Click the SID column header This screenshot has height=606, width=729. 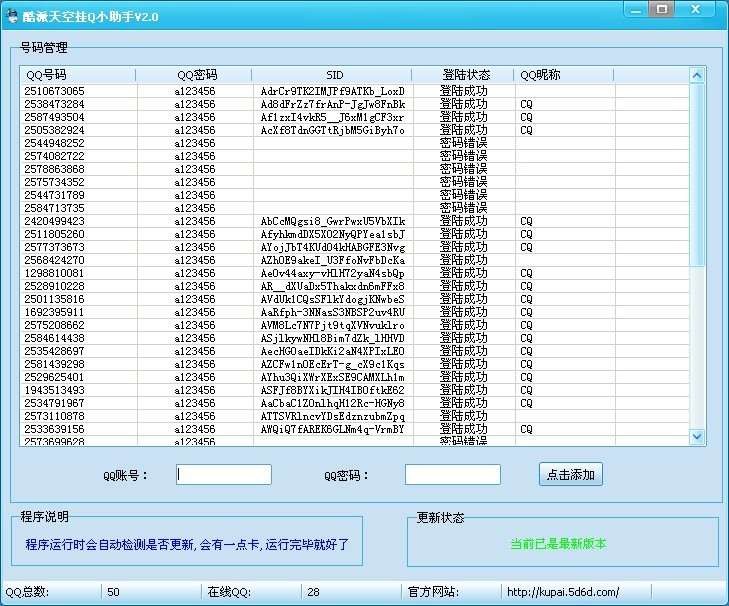pos(332,75)
